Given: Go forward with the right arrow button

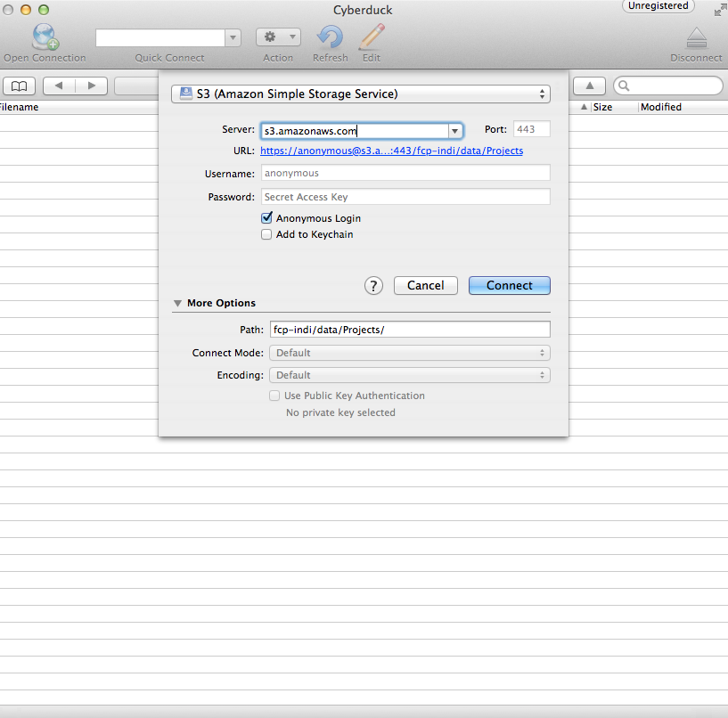Looking at the screenshot, I should [92, 86].
